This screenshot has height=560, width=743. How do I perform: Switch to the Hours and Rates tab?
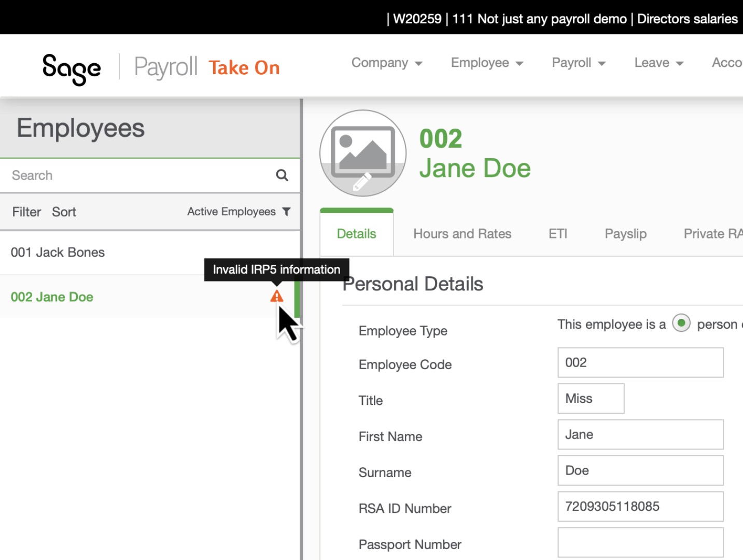(462, 234)
